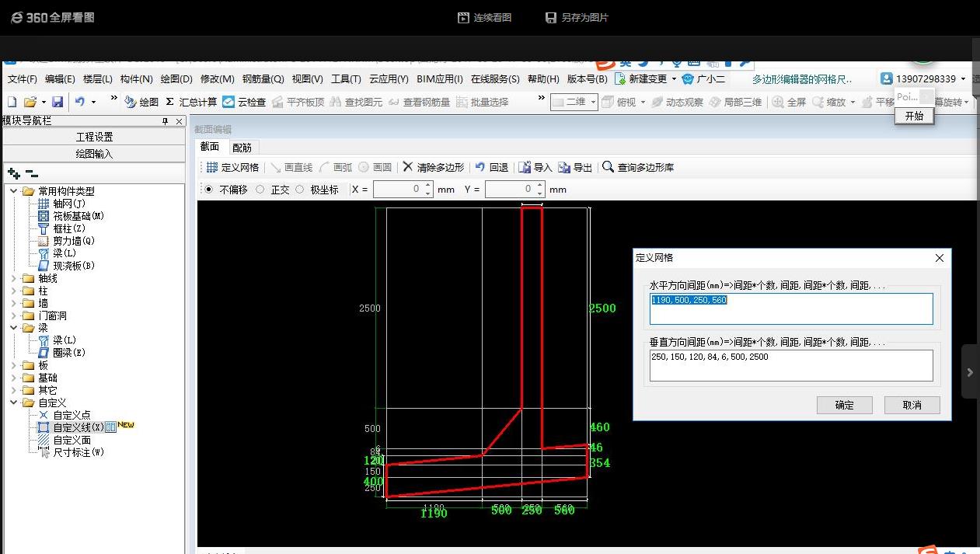Click 另存为图片 save as picture
Screen dimensions: 980x554
[577, 17]
